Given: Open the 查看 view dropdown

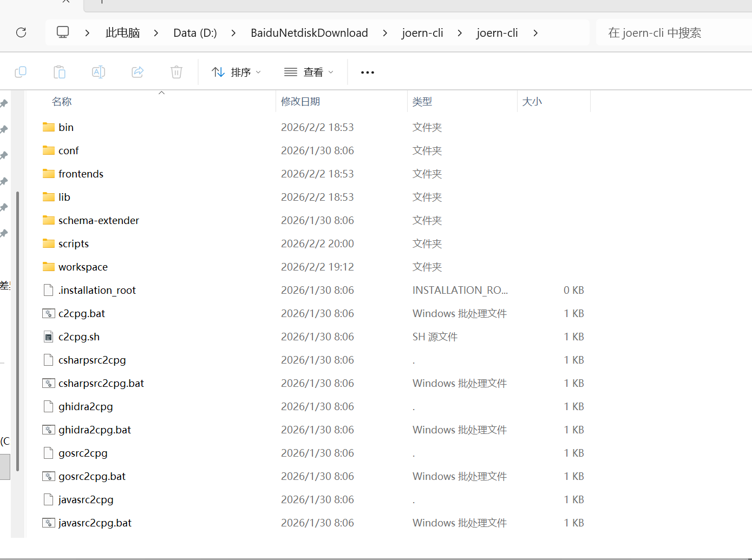Looking at the screenshot, I should [309, 72].
